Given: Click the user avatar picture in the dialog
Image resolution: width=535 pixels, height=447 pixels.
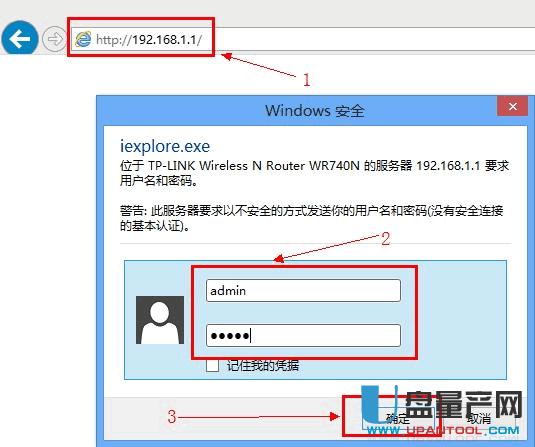Looking at the screenshot, I should pos(160,320).
